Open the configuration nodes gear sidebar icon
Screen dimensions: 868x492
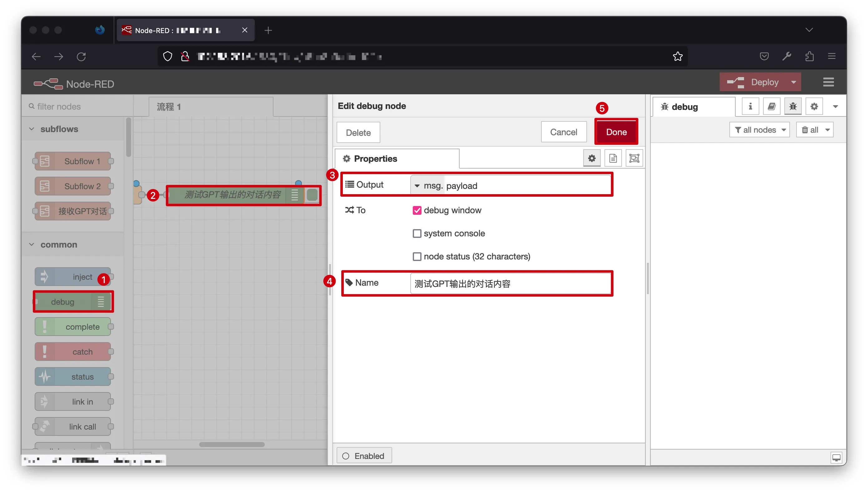pyautogui.click(x=814, y=106)
